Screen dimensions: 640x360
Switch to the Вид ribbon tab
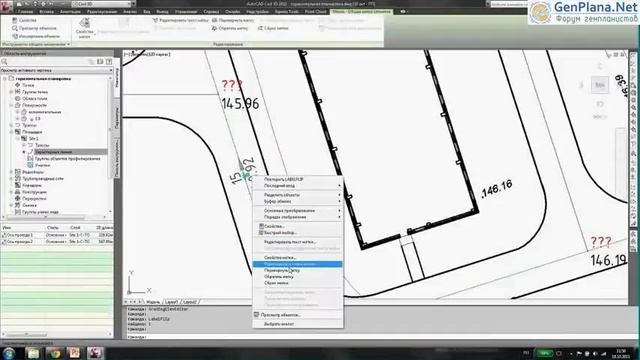pyautogui.click(x=147, y=11)
